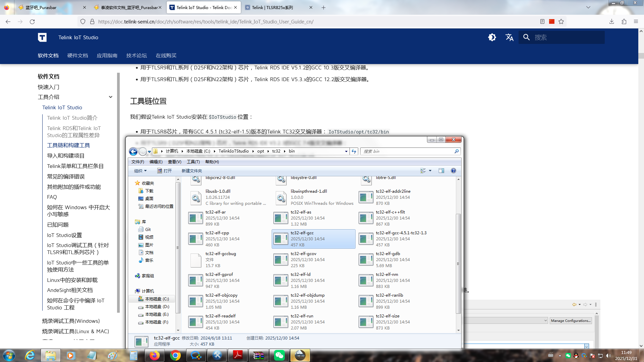Click the Telink logo in header
This screenshot has width=644, height=362.
42,38
